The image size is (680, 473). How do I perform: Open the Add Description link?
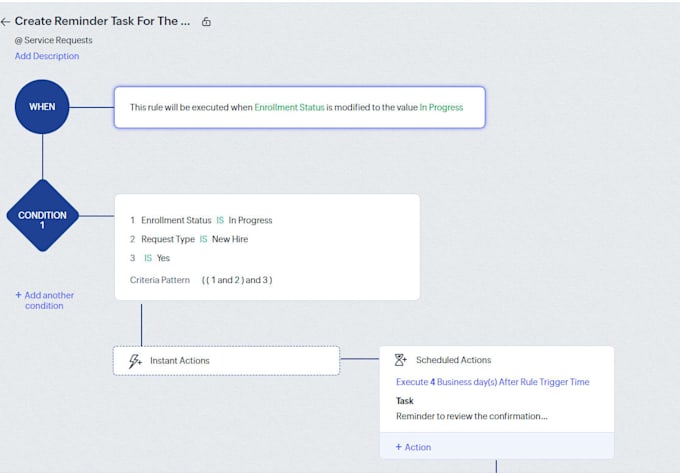[x=47, y=56]
